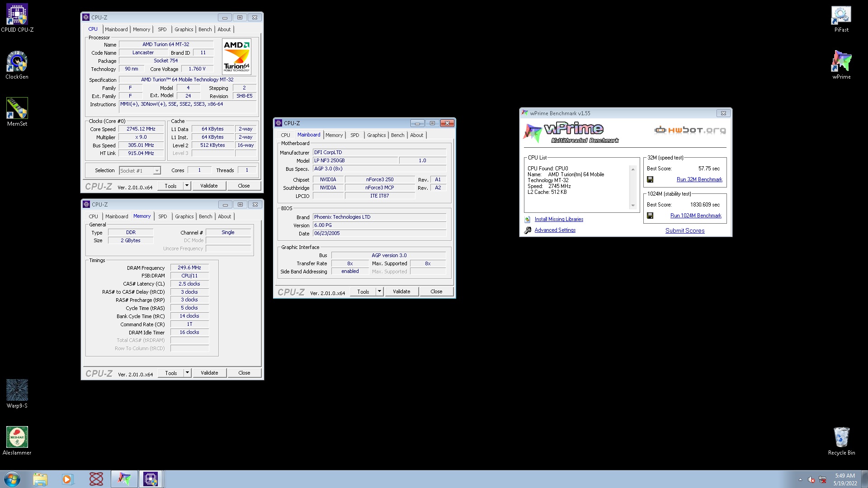Click the Model field LP NF3 250GB

point(355,160)
